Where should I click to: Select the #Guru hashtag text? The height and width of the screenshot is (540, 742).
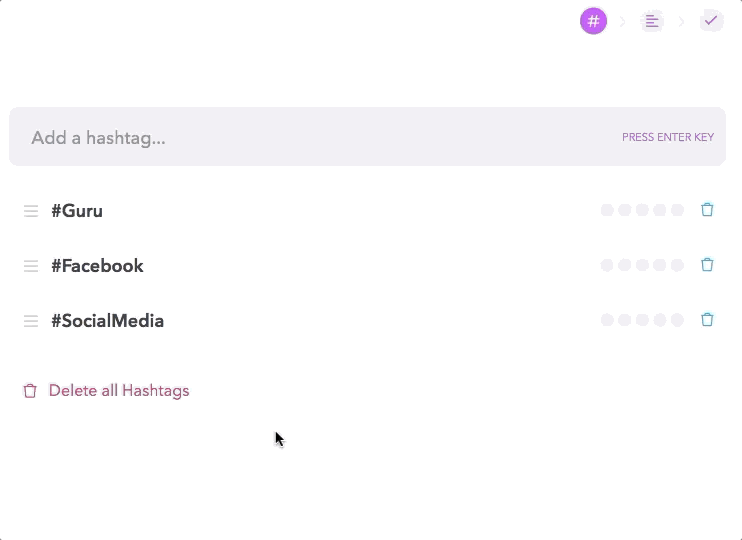pyautogui.click(x=77, y=211)
